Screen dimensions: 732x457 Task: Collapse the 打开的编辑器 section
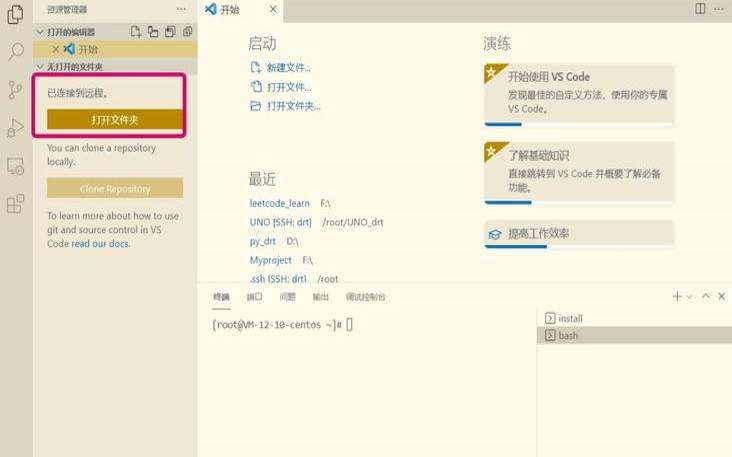point(40,32)
